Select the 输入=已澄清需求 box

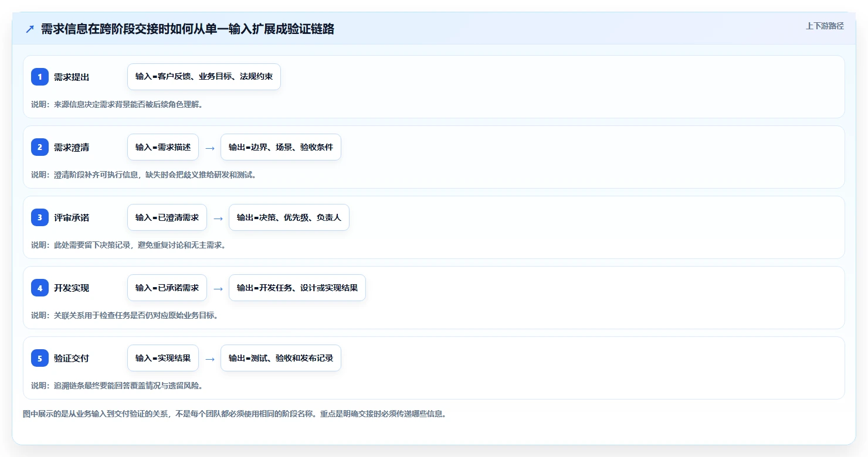(167, 217)
